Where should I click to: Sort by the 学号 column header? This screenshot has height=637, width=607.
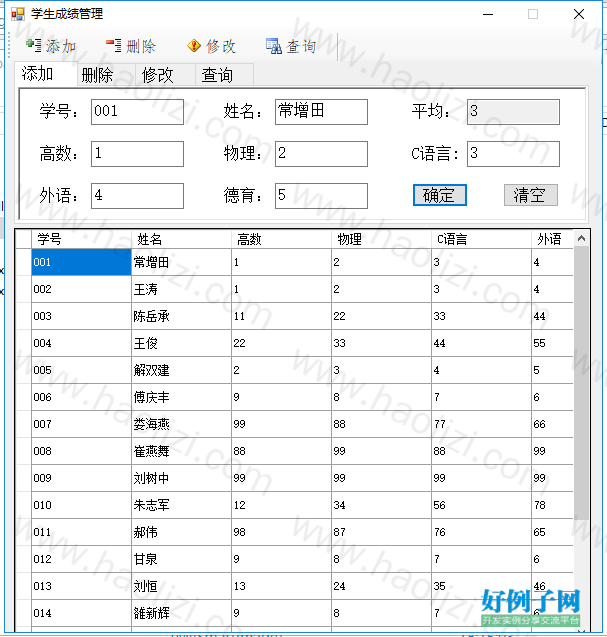tap(81, 239)
